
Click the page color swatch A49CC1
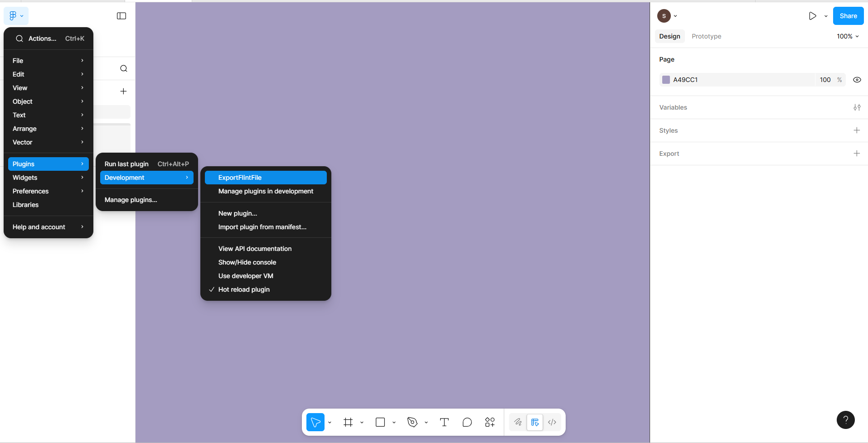tap(666, 80)
